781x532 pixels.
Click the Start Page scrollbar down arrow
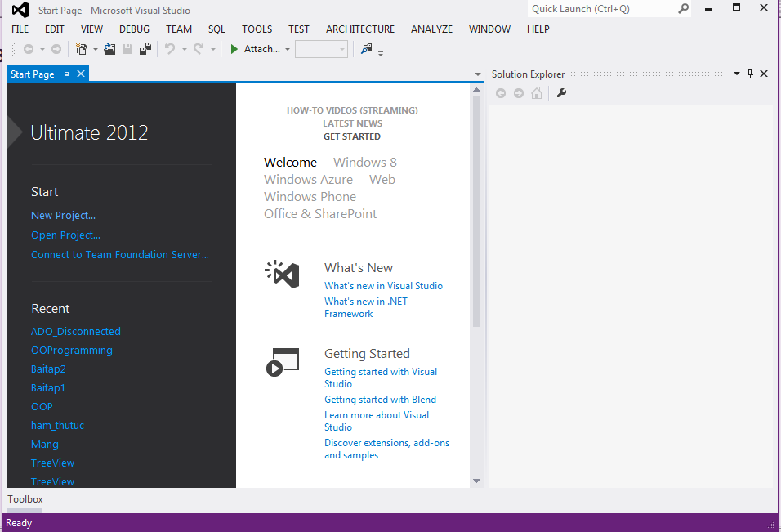pos(476,481)
